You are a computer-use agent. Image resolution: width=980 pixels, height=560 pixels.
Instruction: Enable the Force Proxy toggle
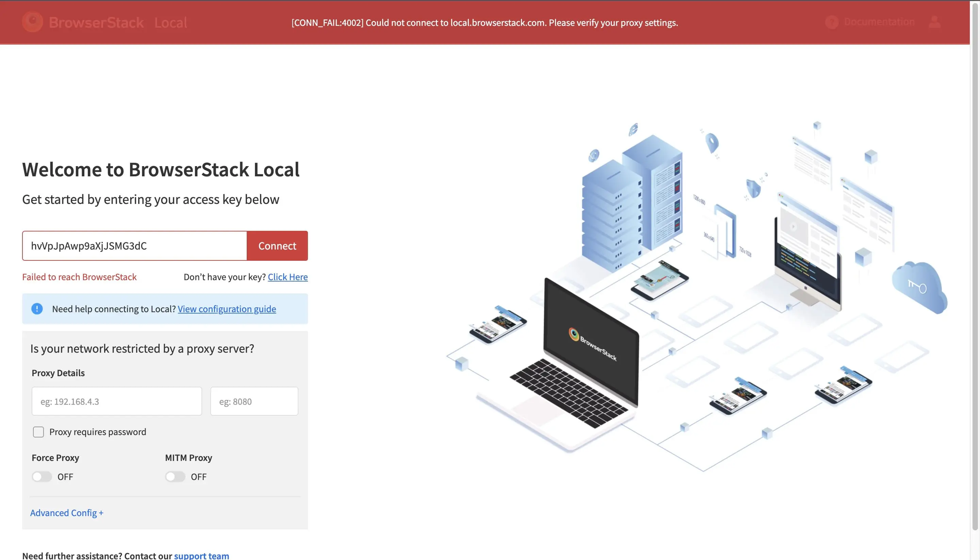click(42, 476)
